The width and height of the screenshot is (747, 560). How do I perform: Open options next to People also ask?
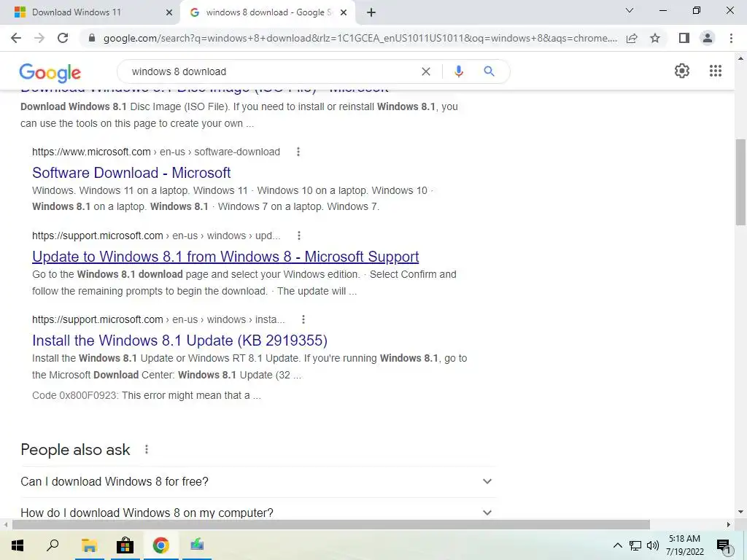coord(146,449)
